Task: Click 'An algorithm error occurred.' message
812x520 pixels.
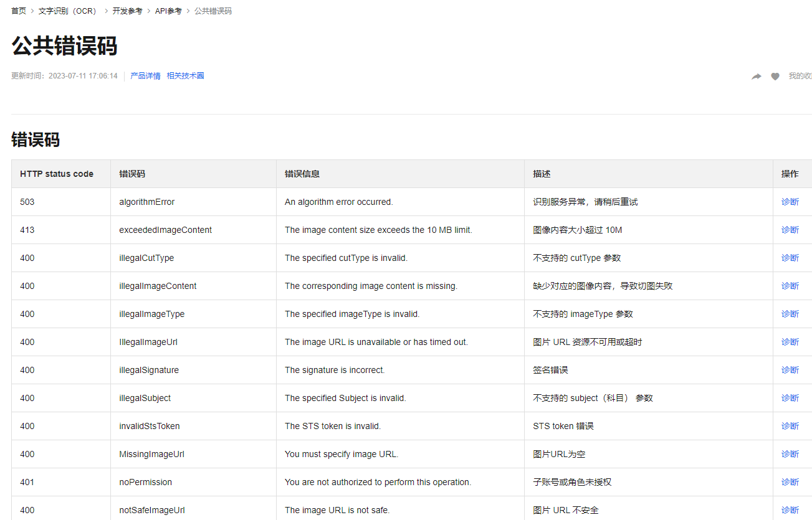Action: tap(339, 202)
